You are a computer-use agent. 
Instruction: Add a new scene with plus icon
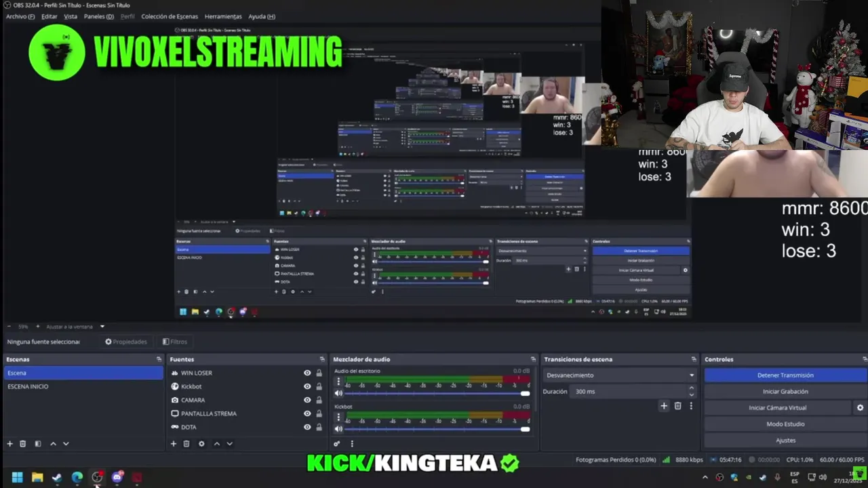tap(9, 444)
